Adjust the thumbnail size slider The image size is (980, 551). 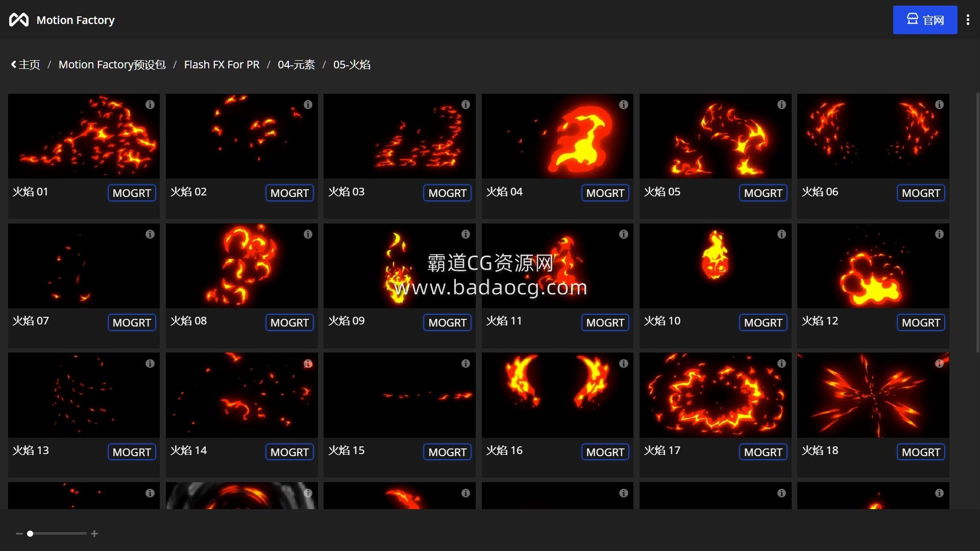[x=57, y=534]
